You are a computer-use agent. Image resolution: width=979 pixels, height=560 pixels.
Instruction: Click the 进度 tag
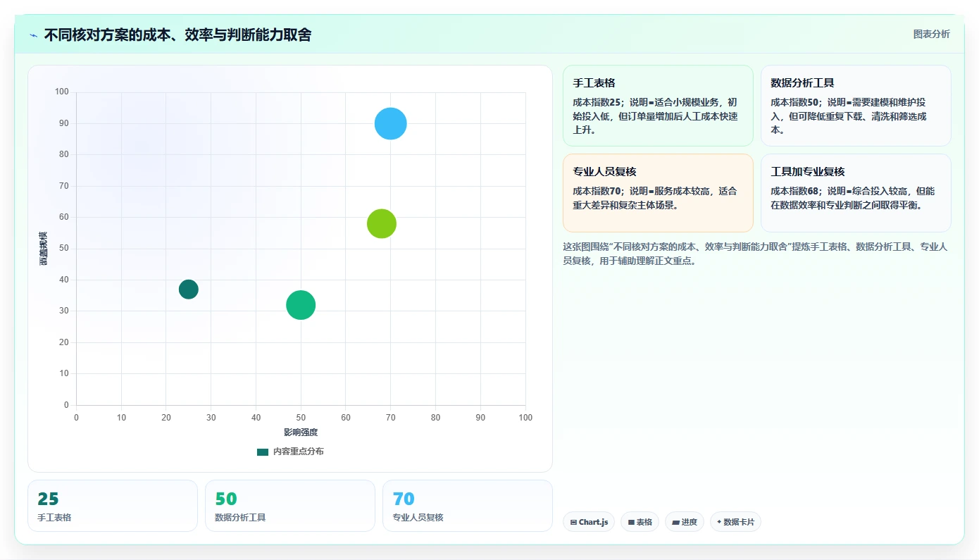(684, 522)
